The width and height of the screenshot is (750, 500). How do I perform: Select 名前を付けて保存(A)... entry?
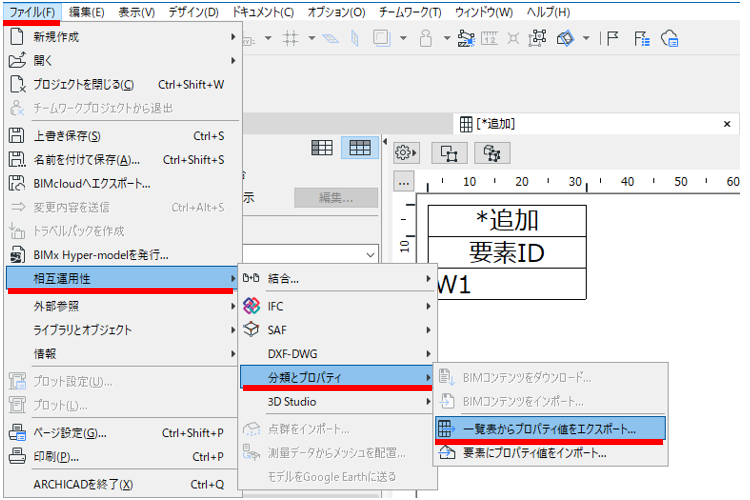(122, 160)
